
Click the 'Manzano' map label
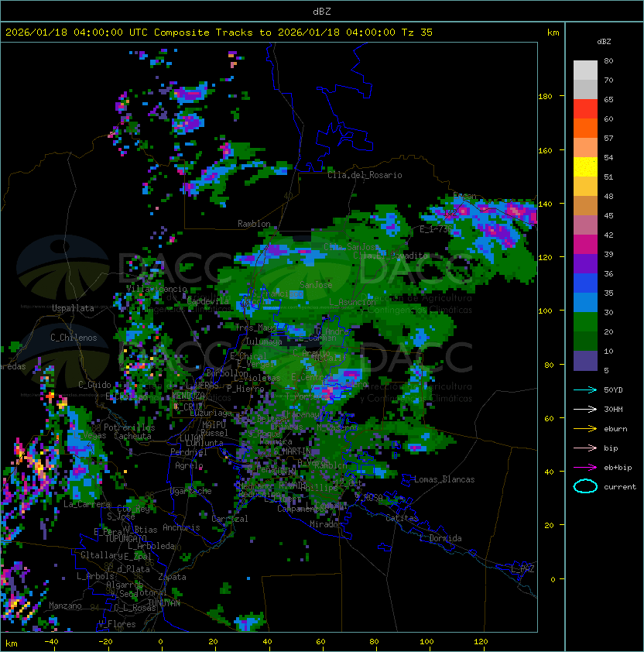pyautogui.click(x=65, y=606)
